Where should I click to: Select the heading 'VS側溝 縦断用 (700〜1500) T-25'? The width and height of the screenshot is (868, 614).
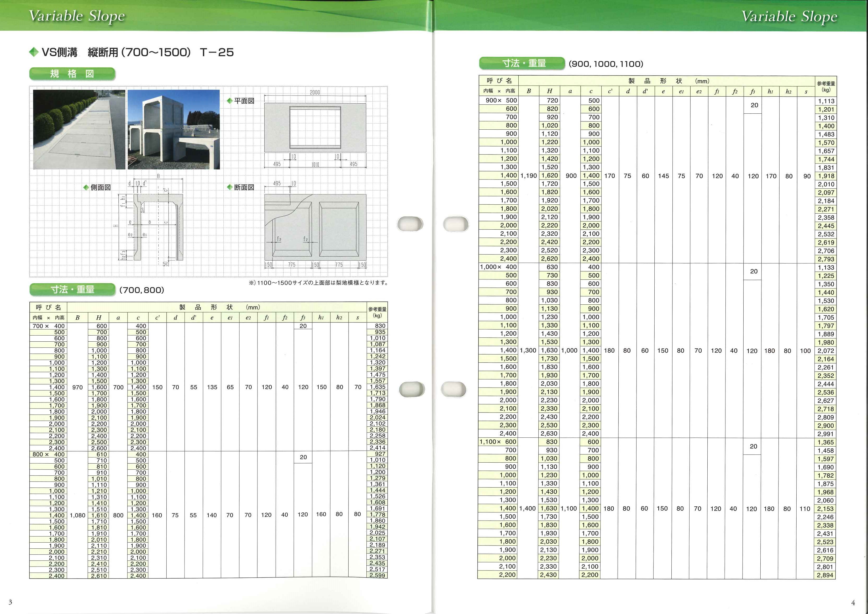(138, 52)
